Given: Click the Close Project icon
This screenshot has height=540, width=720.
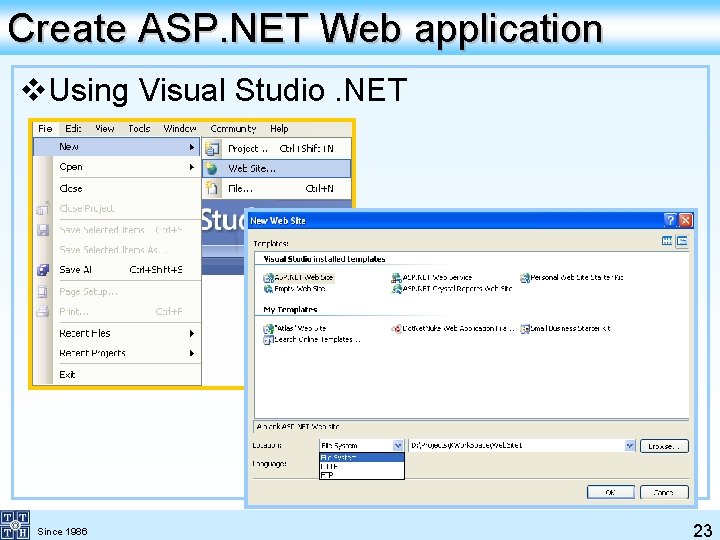Looking at the screenshot, I should (x=43, y=209).
